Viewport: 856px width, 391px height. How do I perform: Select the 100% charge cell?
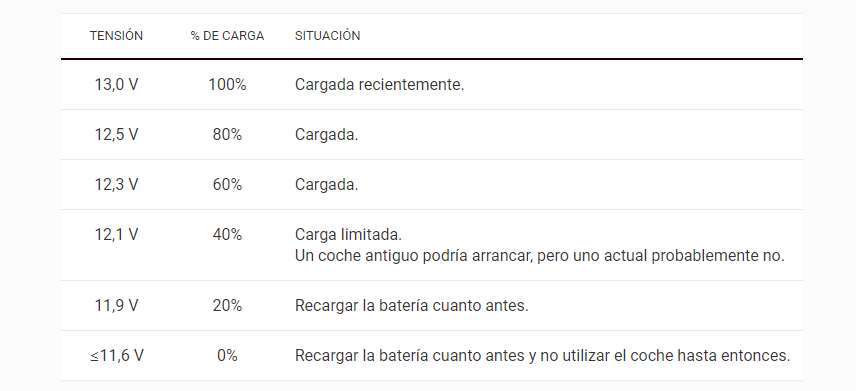227,85
